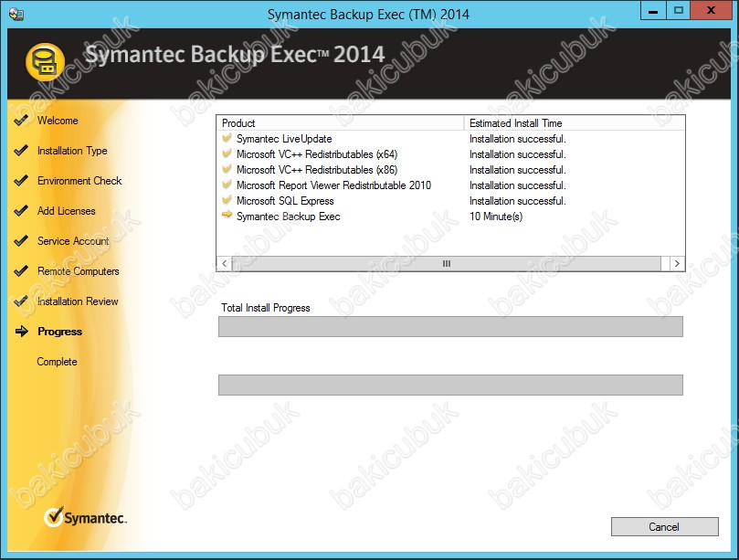
Task: Click the Estimated Install Time column header
Action: [575, 123]
